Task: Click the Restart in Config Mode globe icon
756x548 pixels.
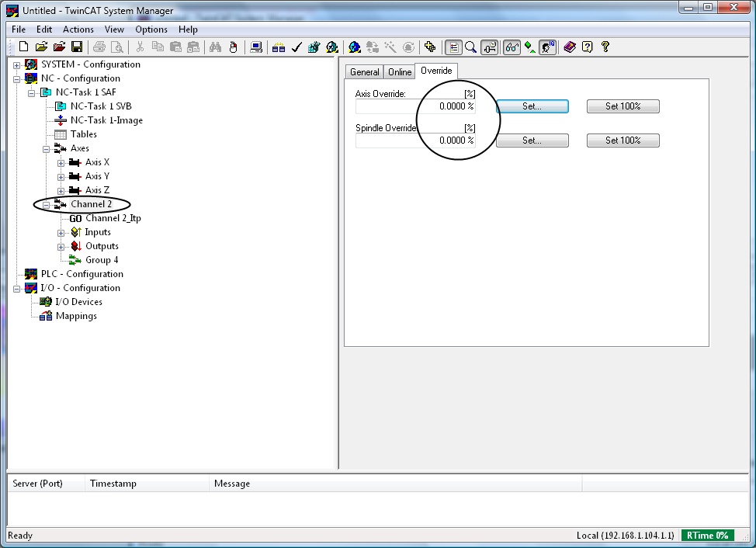Action: pos(355,47)
